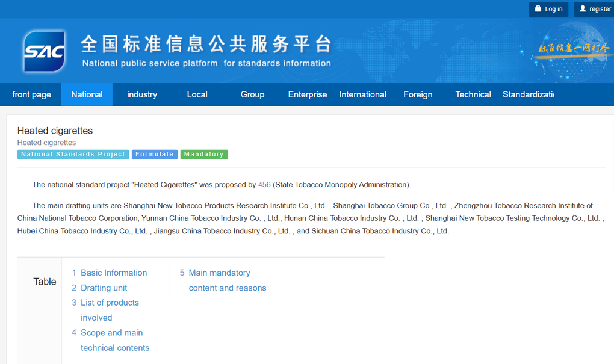Switch to the Foreign tab
This screenshot has height=364, width=614.
(418, 94)
